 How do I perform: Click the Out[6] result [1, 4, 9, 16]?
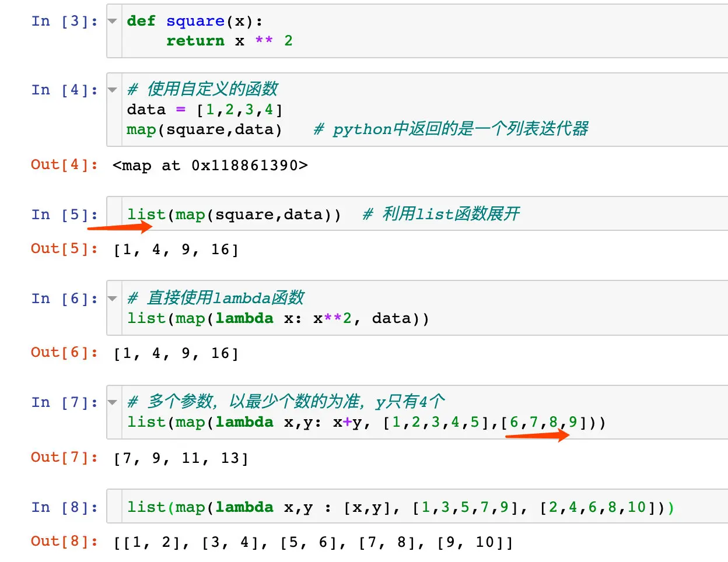[x=176, y=354]
